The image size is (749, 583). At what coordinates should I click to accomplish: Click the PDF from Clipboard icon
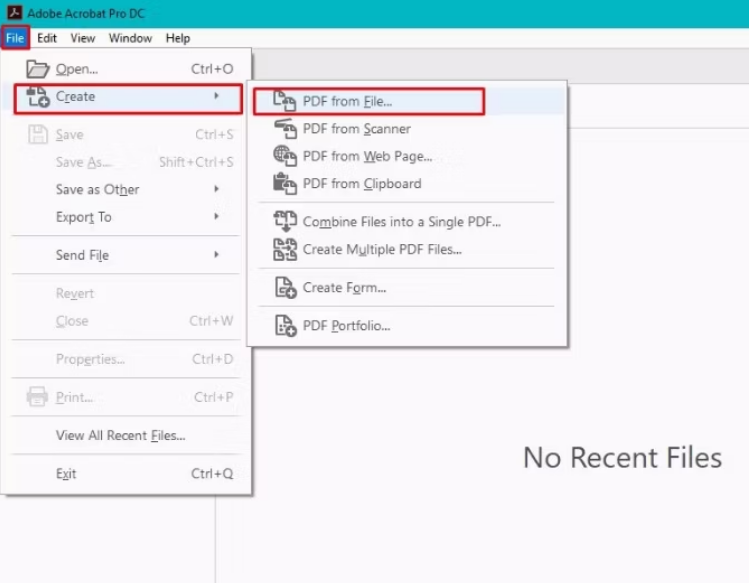pyautogui.click(x=285, y=184)
